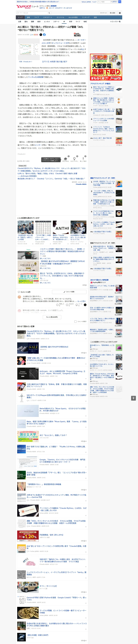Viewport: 138px width, 644px height.
Task: Click the keyword search magnifier icon
Action: tap(49, 13)
